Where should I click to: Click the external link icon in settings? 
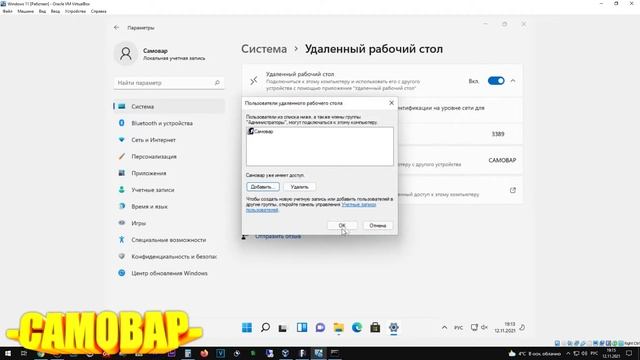[x=513, y=190]
